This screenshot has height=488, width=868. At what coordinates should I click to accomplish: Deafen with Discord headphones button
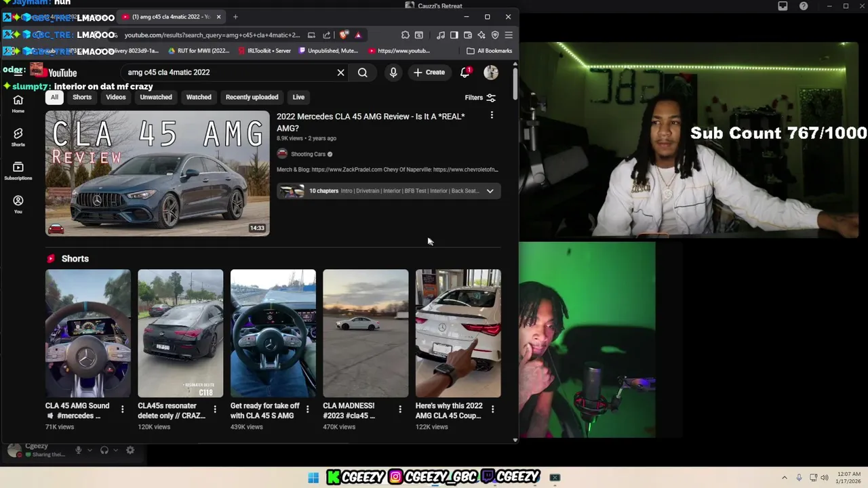pyautogui.click(x=104, y=450)
